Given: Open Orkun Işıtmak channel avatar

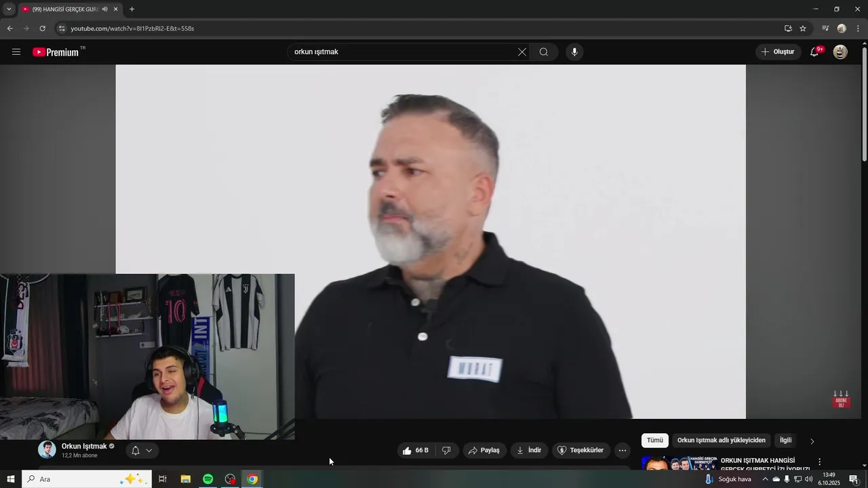Looking at the screenshot, I should (x=47, y=450).
